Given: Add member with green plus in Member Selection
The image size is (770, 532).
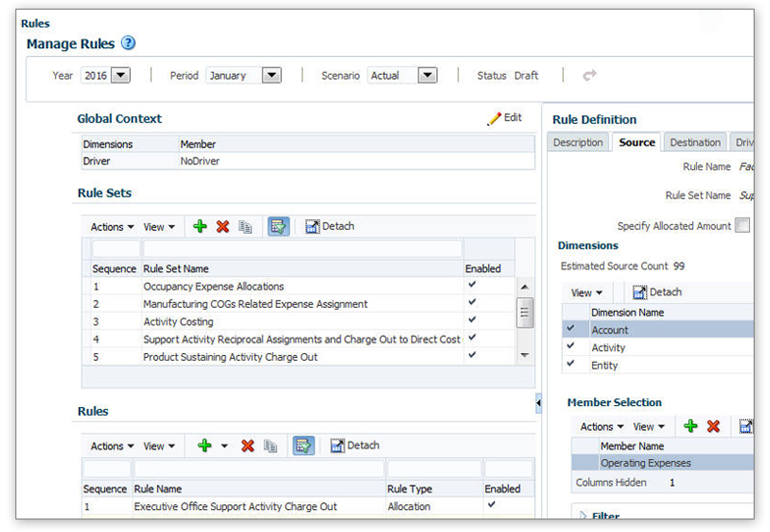Looking at the screenshot, I should click(x=690, y=426).
